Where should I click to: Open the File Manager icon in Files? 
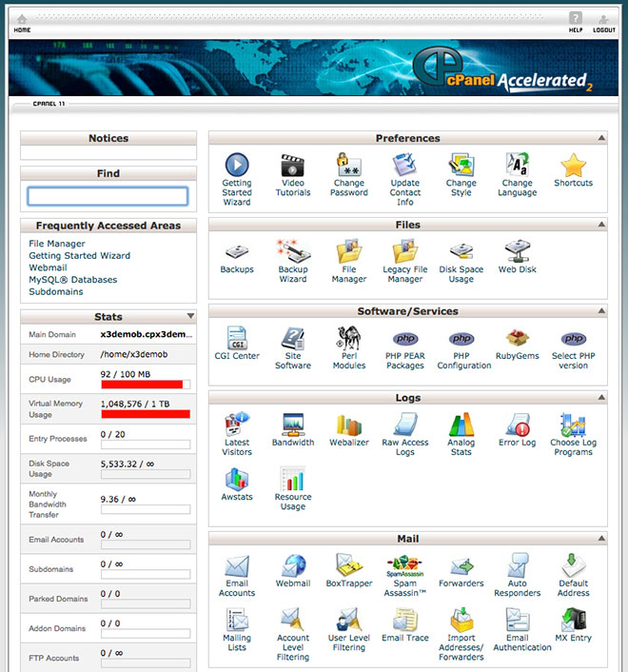(x=348, y=251)
